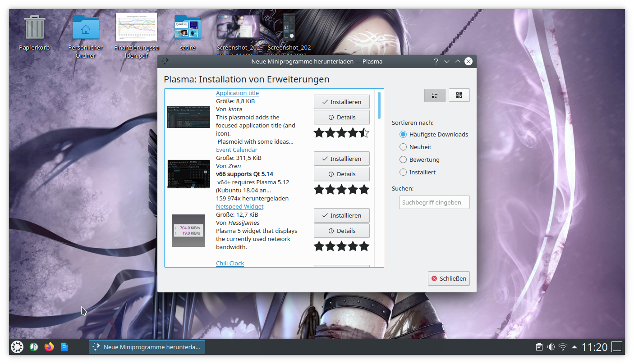The image size is (634, 364).
Task: Click the help question mark in the title bar
Action: click(436, 61)
